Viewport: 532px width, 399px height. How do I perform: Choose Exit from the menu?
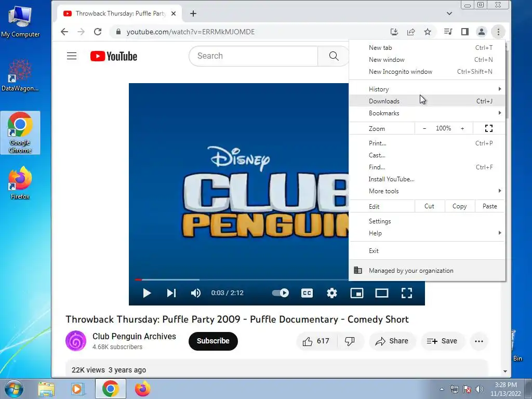coord(427,251)
